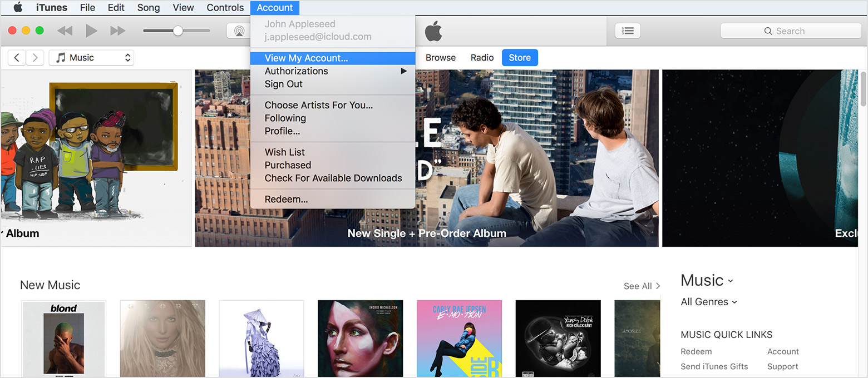Click the Support quick link
868x378 pixels.
click(x=782, y=366)
